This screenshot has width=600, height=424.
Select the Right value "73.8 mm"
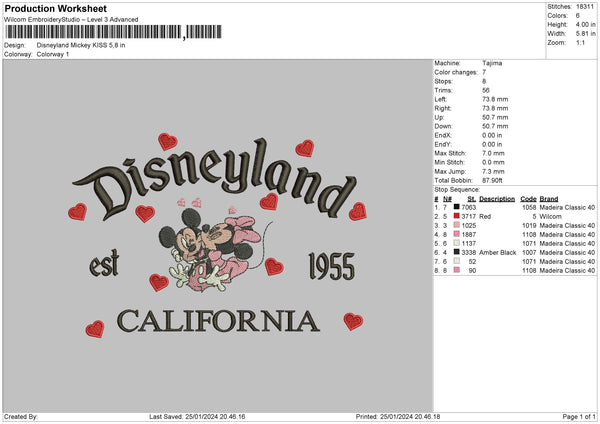(x=495, y=108)
